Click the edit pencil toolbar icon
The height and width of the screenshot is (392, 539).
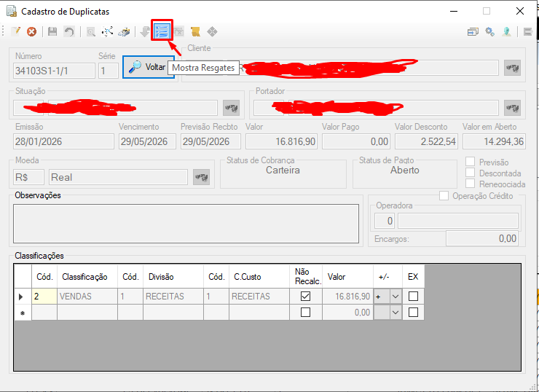tap(15, 31)
